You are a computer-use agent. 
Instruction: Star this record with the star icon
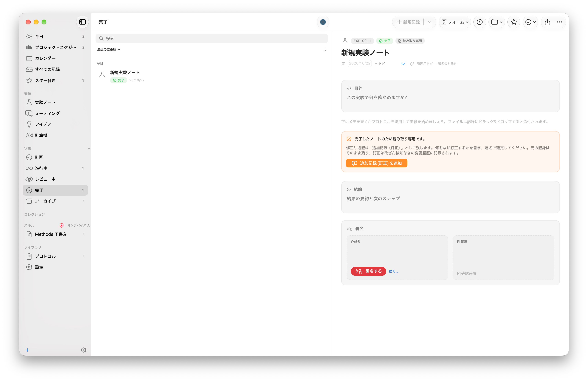(514, 22)
